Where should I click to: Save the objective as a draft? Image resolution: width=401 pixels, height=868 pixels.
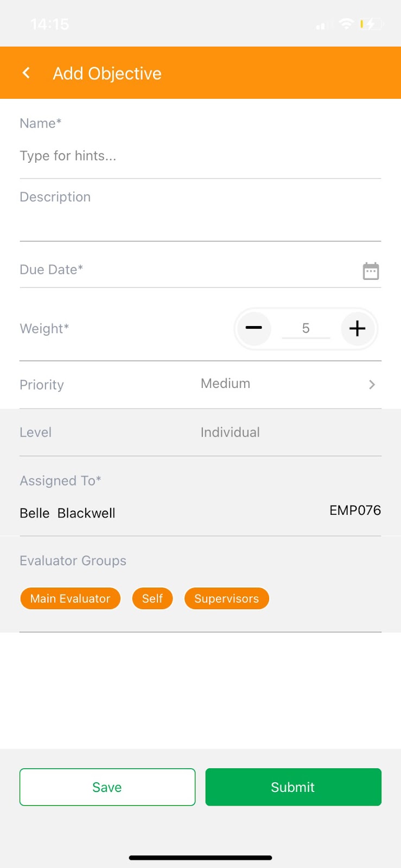click(x=107, y=787)
